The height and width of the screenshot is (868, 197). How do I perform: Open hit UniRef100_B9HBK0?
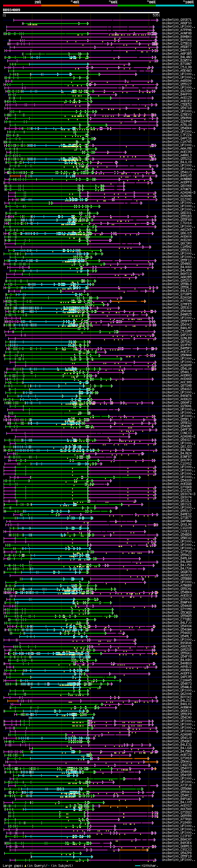177,37
